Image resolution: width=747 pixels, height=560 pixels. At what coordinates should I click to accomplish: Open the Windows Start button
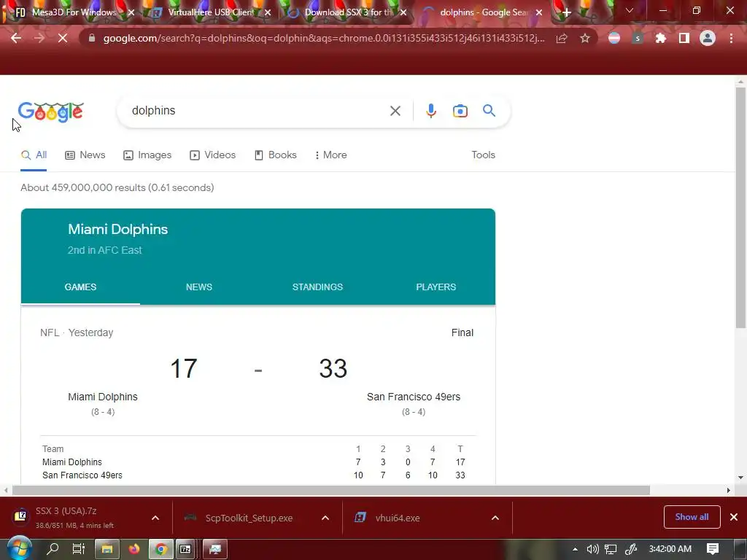pyautogui.click(x=19, y=548)
